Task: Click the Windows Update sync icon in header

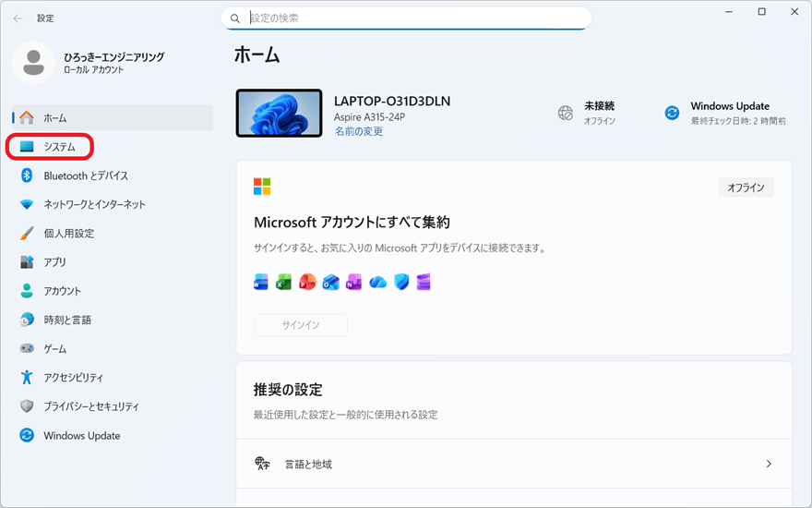Action: [x=672, y=113]
